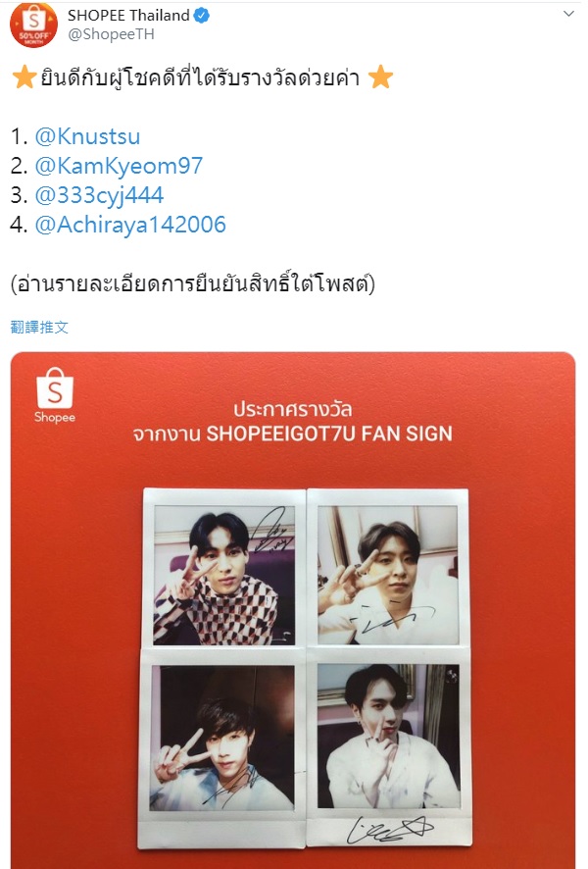Viewport: 588px width, 869px height.
Task: Click the signature on the polaroid border
Action: click(x=389, y=830)
